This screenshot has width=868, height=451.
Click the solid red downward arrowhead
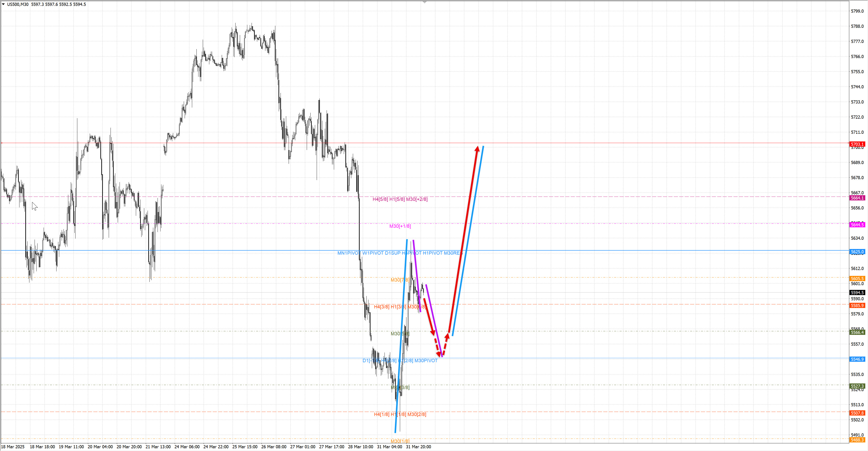point(433,333)
